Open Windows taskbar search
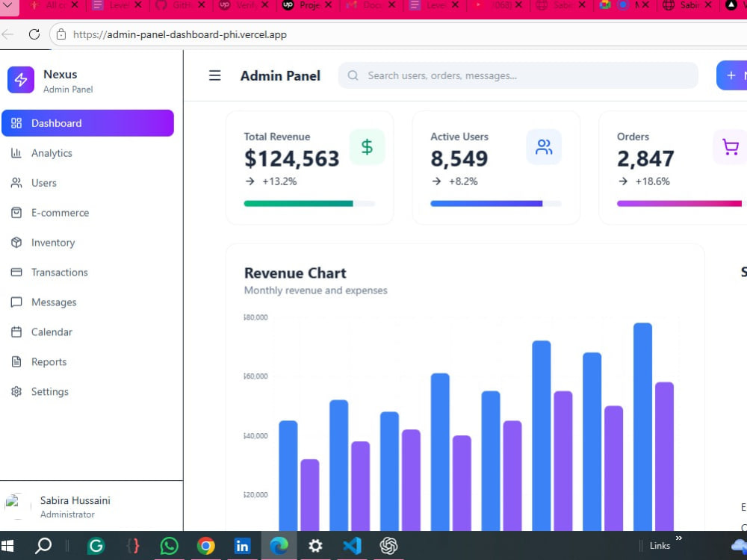 click(x=43, y=546)
